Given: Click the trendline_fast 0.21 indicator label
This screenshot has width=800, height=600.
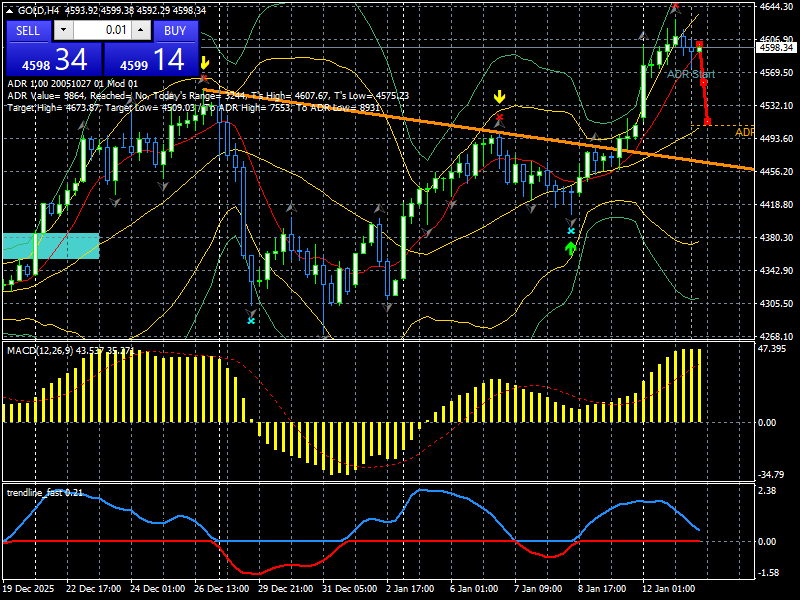Looking at the screenshot, I should [x=44, y=492].
